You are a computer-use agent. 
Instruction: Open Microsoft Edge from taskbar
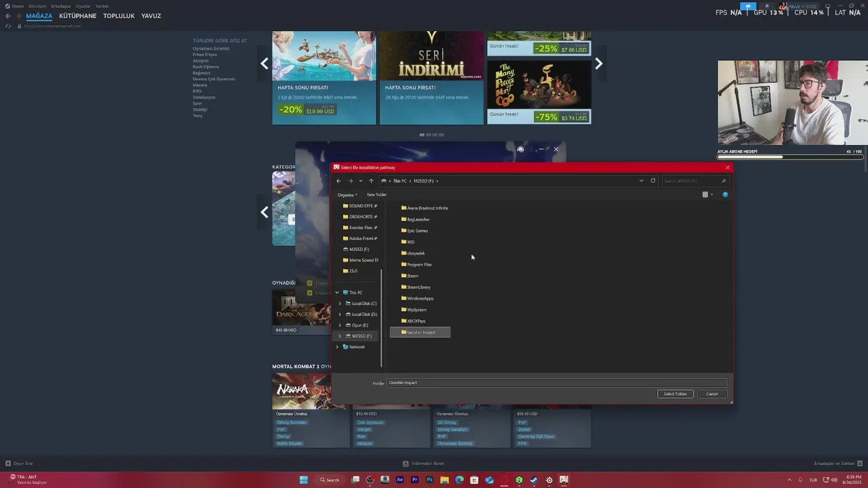click(x=459, y=480)
